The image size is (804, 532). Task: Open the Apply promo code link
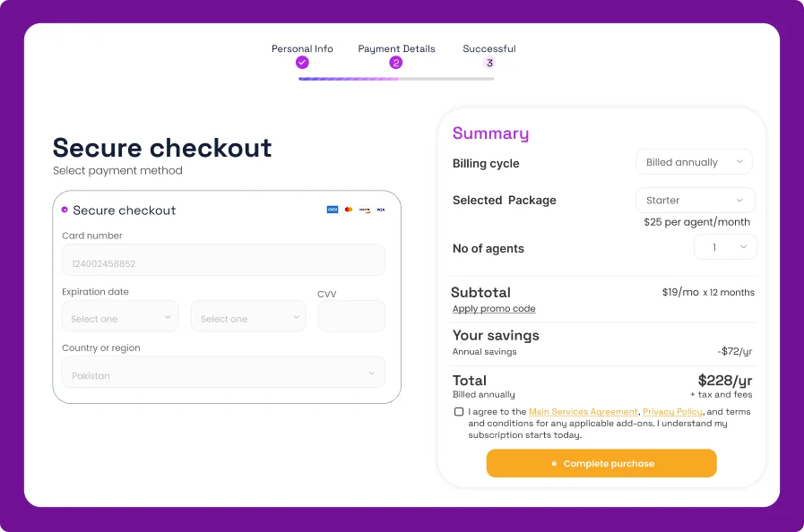(494, 309)
